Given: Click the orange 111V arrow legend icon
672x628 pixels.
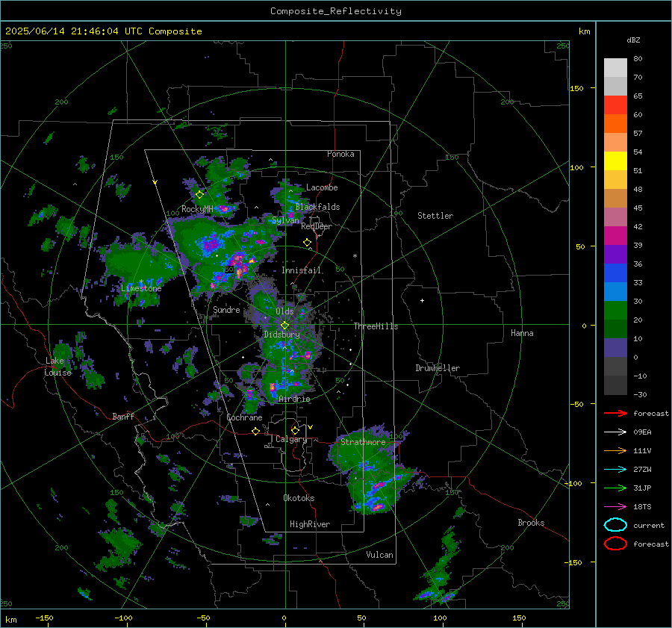Looking at the screenshot, I should tap(615, 450).
